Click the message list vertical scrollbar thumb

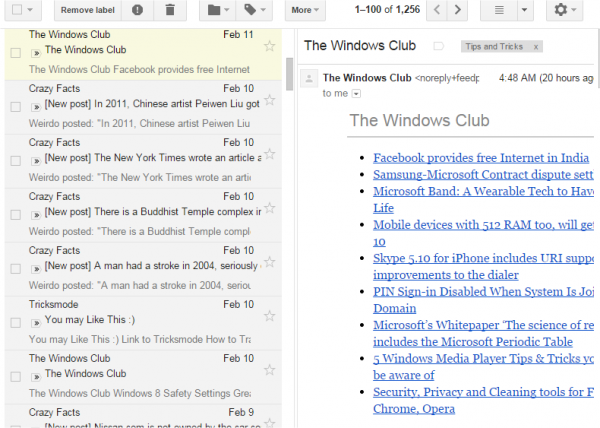(289, 74)
